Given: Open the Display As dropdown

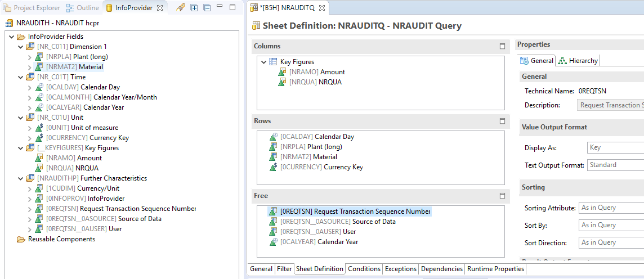Looking at the screenshot, I should [x=615, y=148].
